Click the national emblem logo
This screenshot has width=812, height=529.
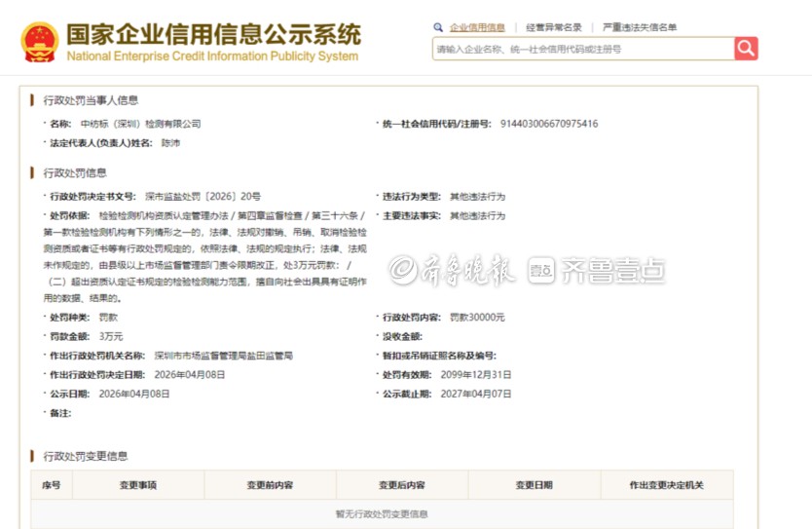click(x=39, y=42)
